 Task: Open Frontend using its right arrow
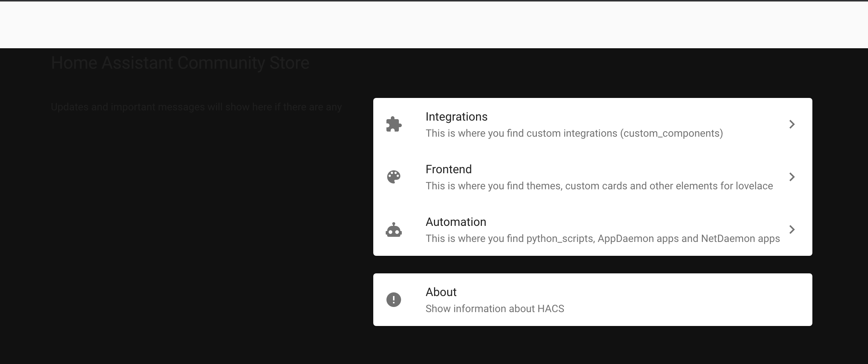(792, 177)
